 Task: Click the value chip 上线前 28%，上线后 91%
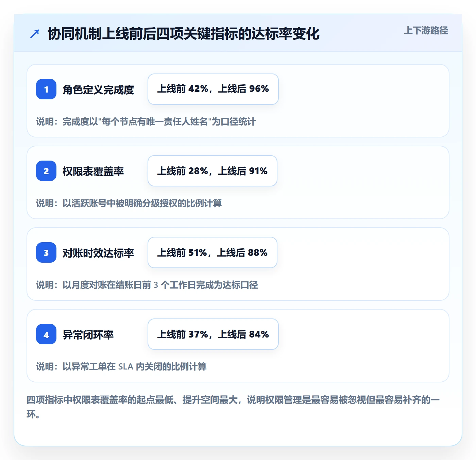click(213, 171)
